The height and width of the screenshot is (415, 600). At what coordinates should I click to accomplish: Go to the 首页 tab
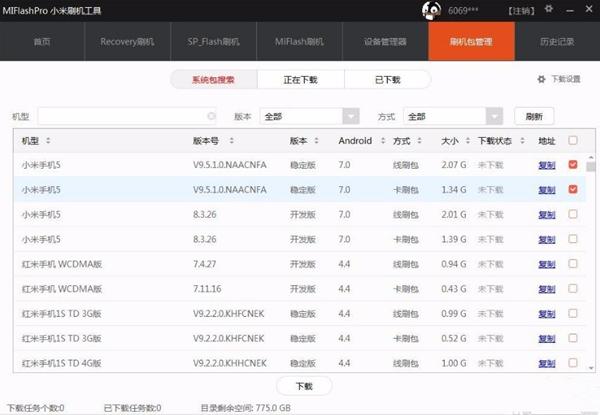(x=42, y=41)
